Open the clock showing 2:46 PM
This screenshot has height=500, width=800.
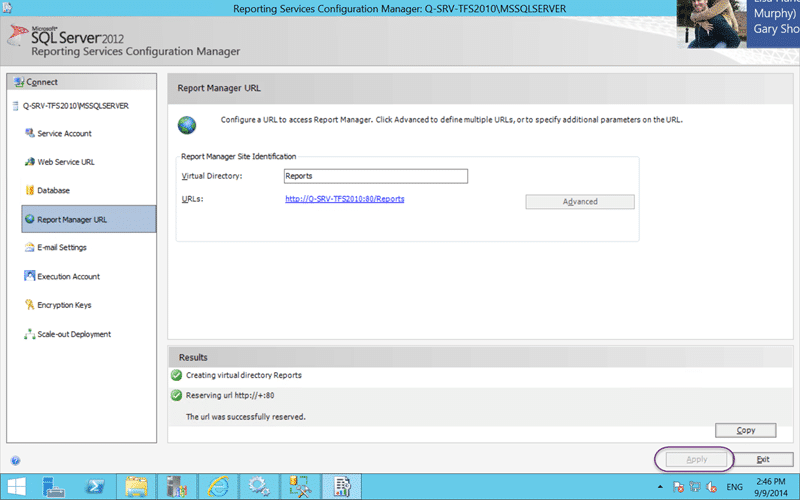[x=771, y=487]
